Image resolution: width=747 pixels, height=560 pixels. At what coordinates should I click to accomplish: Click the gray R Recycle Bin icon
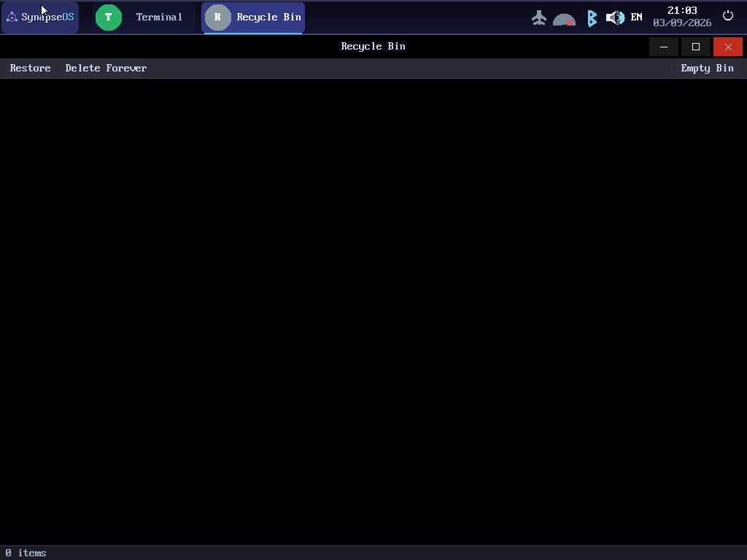[x=217, y=17]
